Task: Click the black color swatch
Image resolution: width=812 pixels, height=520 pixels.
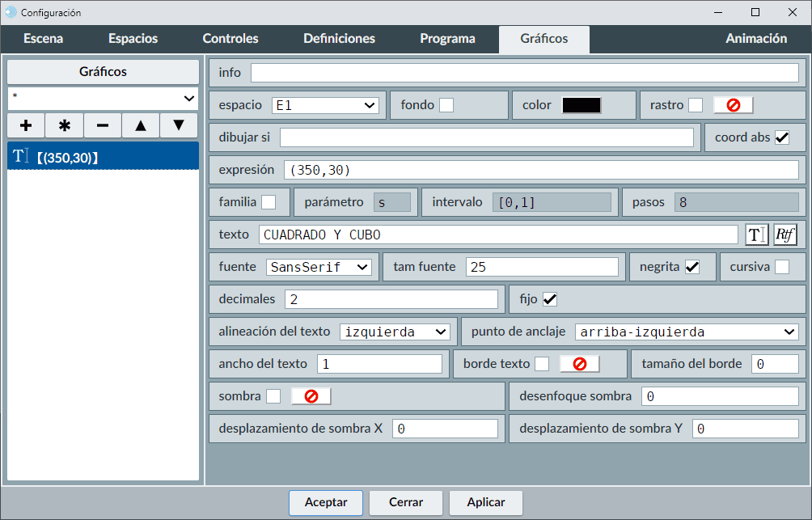Action: tap(582, 105)
